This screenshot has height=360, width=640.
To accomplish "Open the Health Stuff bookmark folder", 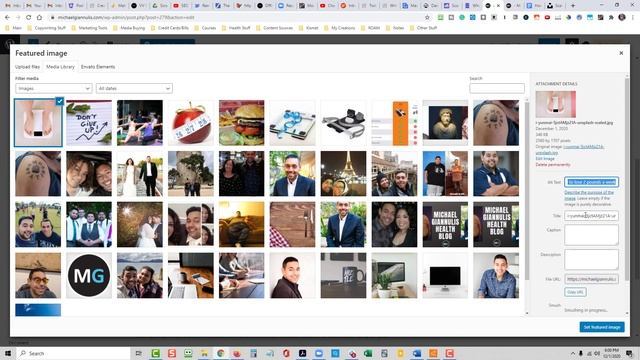I will [x=236, y=28].
